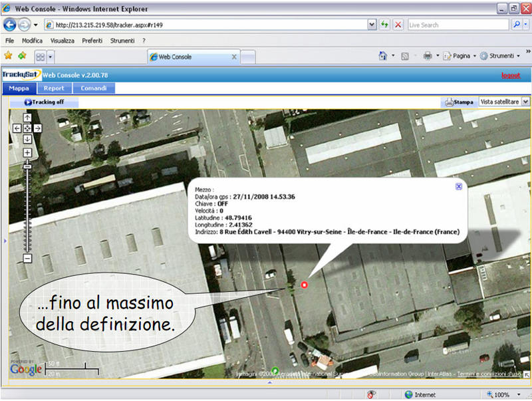Toggle the overview map corner arrow
532x401 pixels.
click(526, 374)
